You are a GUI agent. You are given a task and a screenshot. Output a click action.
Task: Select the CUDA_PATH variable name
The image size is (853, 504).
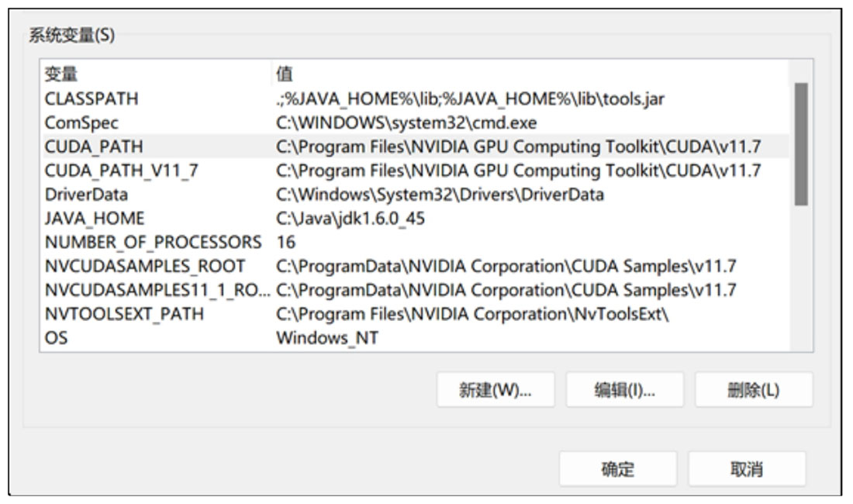[94, 147]
